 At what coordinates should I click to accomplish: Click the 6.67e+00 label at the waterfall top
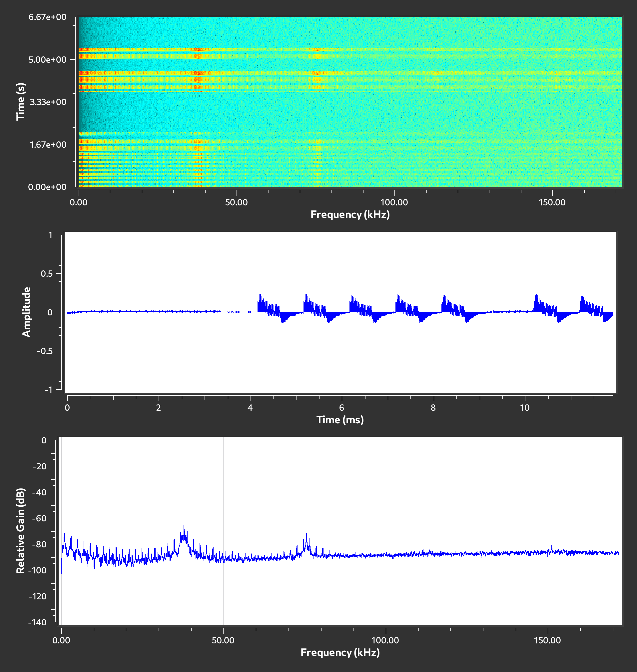pyautogui.click(x=47, y=17)
